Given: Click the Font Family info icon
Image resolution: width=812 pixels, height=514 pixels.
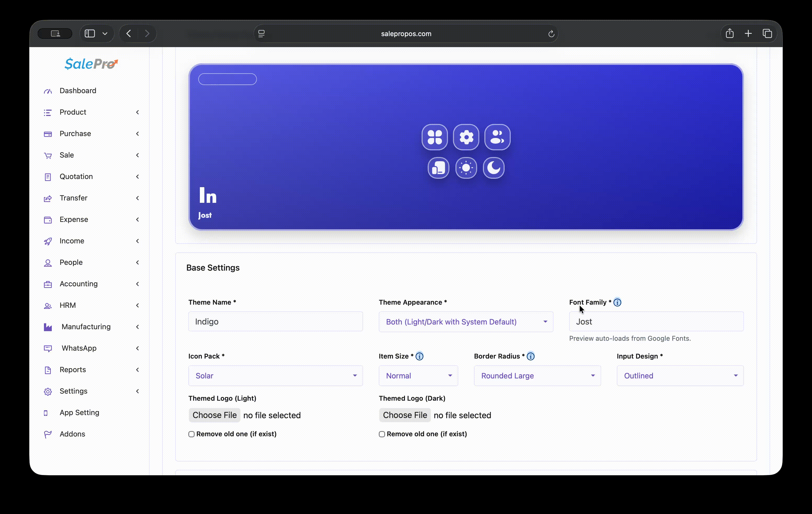Looking at the screenshot, I should click(x=617, y=302).
